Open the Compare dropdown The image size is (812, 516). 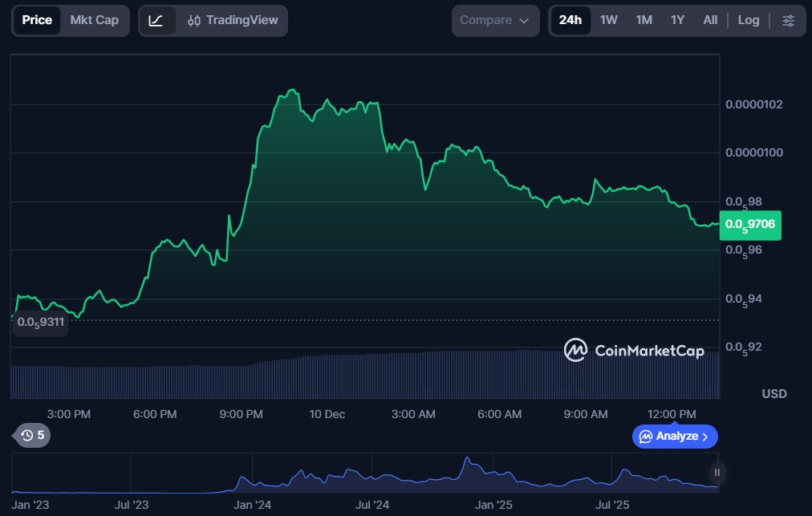pyautogui.click(x=495, y=20)
